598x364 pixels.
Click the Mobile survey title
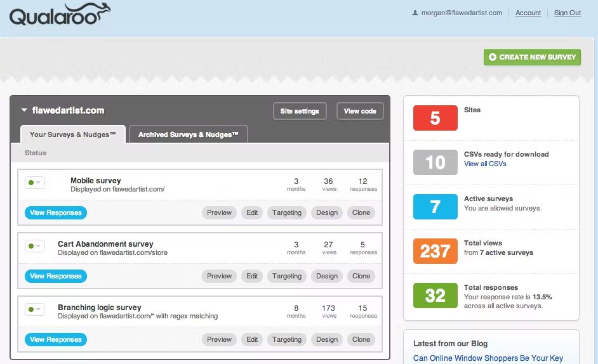96,181
